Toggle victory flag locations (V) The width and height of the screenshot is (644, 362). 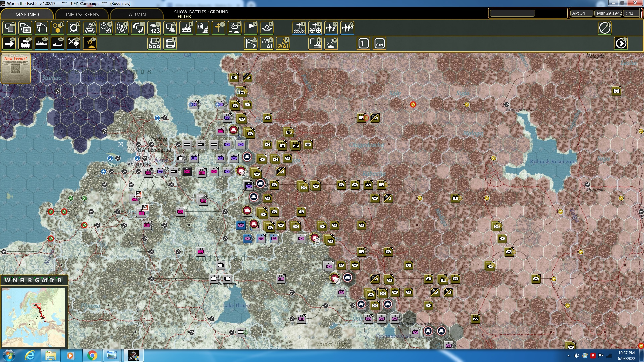click(251, 28)
